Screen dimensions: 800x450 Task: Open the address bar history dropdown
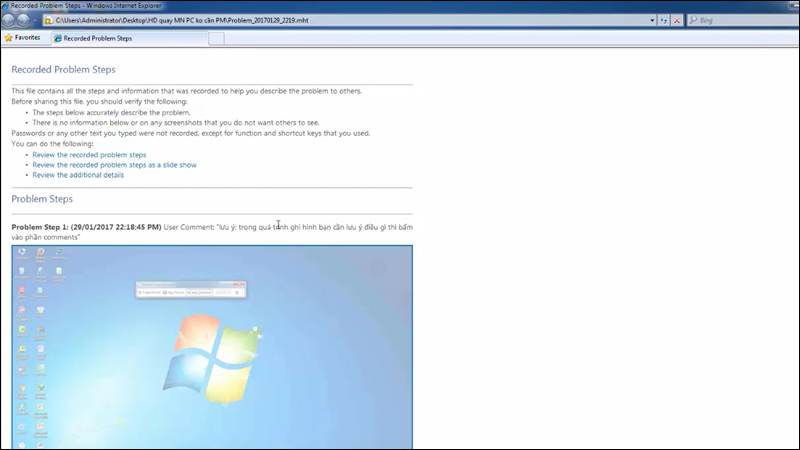650,20
